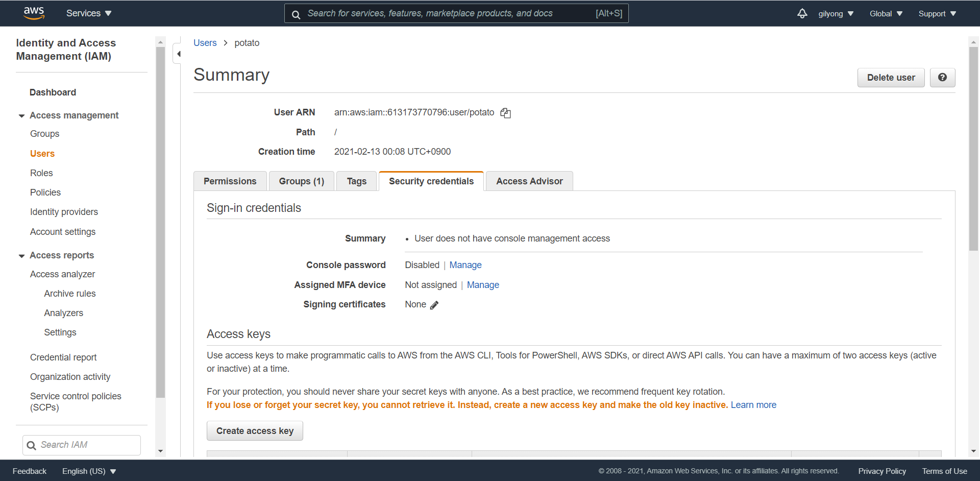
Task: Collapse the Access reports section
Action: tap(21, 256)
